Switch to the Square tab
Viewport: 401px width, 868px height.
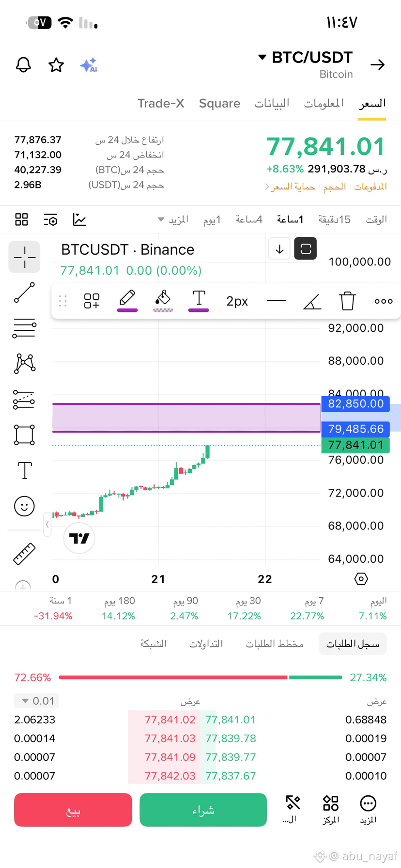point(219,103)
